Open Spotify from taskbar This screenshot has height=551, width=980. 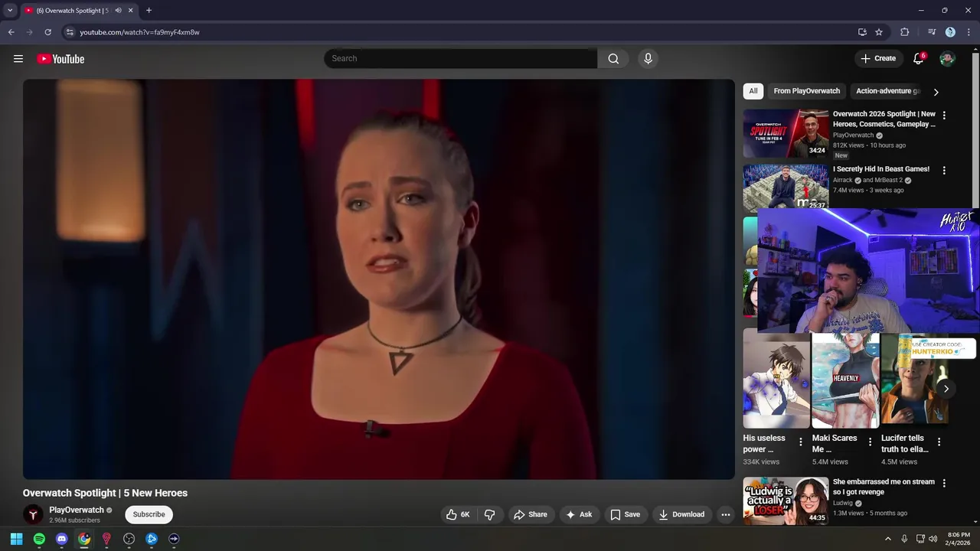pos(39,539)
